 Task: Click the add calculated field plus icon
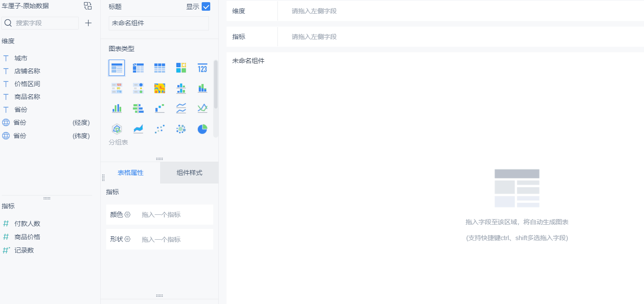click(x=88, y=23)
